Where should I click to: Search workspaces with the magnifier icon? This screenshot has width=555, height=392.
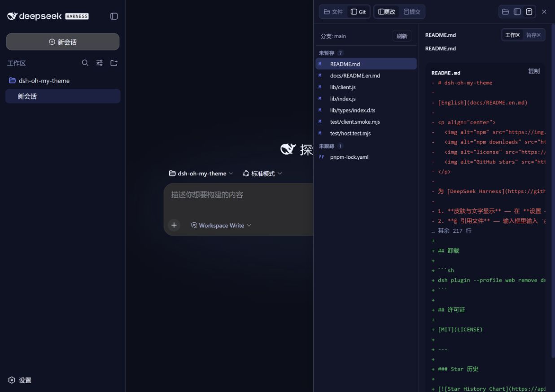tap(85, 63)
